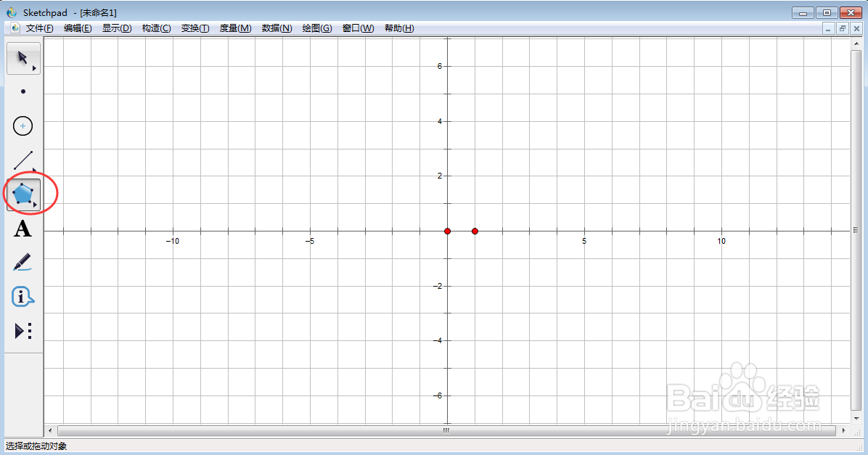Open the 窗口(W) menu
868x455 pixels.
pos(359,28)
